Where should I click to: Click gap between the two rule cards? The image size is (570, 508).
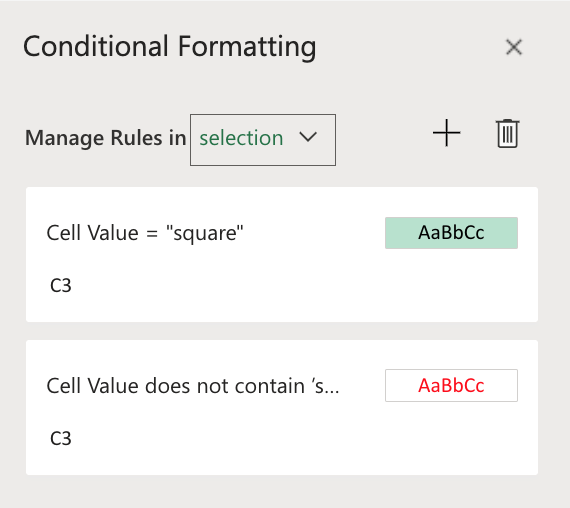pyautogui.click(x=282, y=331)
